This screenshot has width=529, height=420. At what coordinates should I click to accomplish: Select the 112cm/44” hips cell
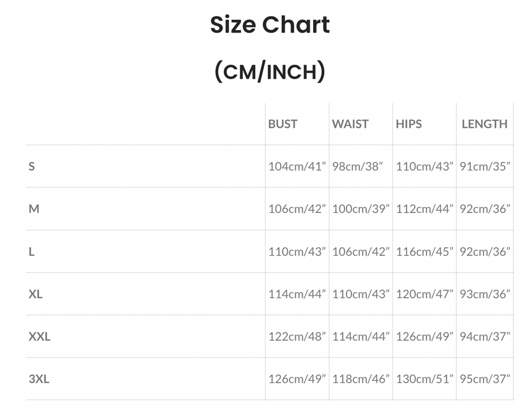point(425,209)
